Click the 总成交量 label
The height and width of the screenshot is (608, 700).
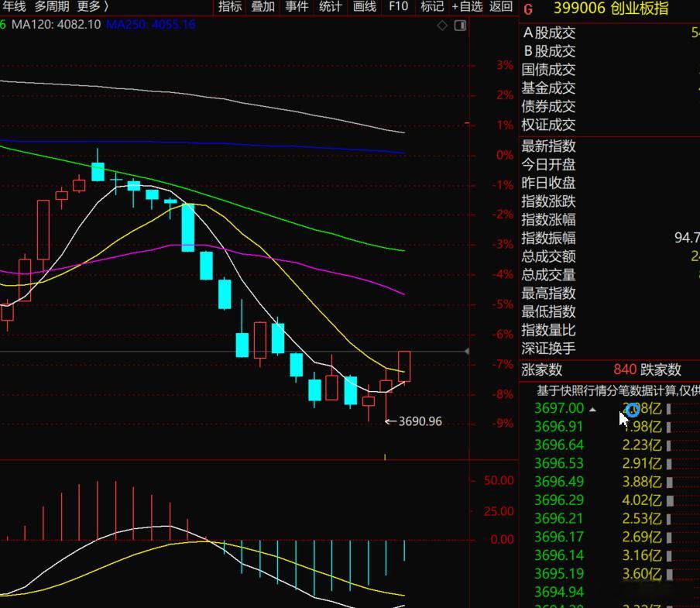(548, 275)
